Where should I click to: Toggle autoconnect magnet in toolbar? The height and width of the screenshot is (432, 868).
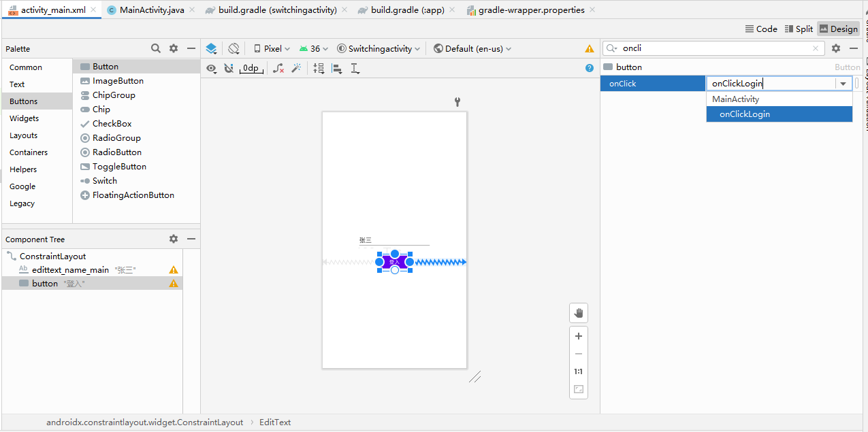coord(229,68)
